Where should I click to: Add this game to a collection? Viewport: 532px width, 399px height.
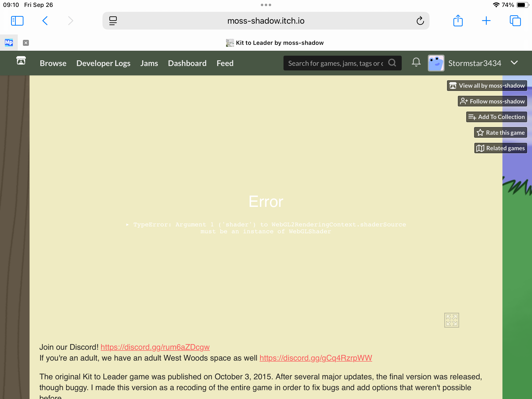497,117
